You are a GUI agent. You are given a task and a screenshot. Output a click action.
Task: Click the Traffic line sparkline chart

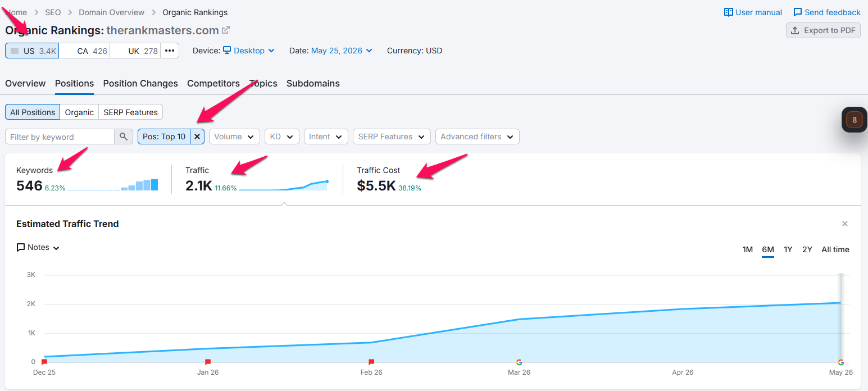pos(284,185)
